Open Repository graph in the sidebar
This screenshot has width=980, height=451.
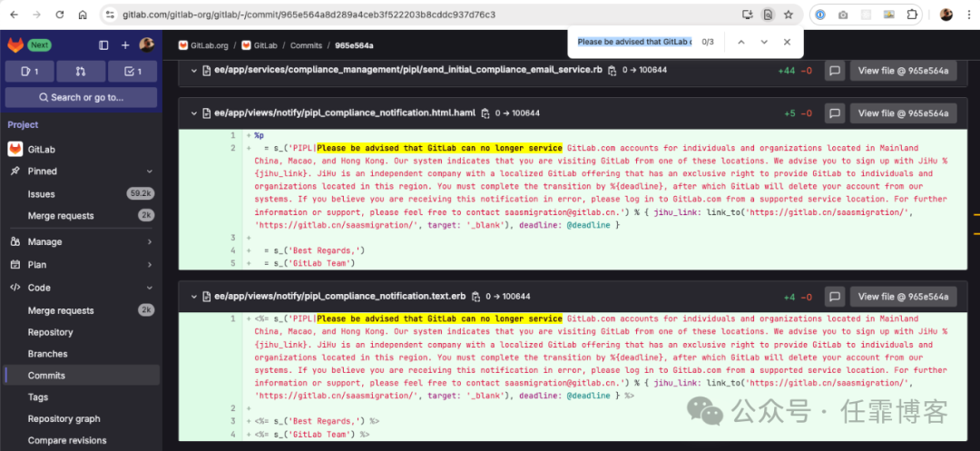tap(82, 418)
